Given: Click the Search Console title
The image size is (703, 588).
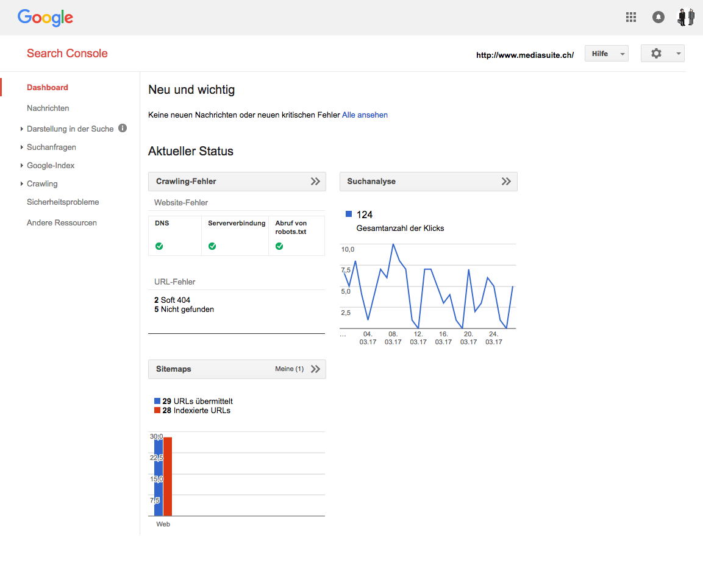Looking at the screenshot, I should [67, 54].
